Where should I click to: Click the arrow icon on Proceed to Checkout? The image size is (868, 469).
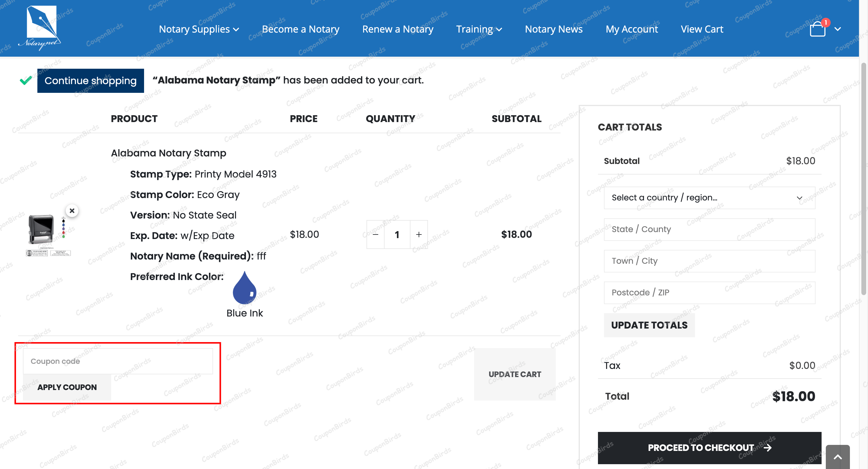pyautogui.click(x=768, y=448)
